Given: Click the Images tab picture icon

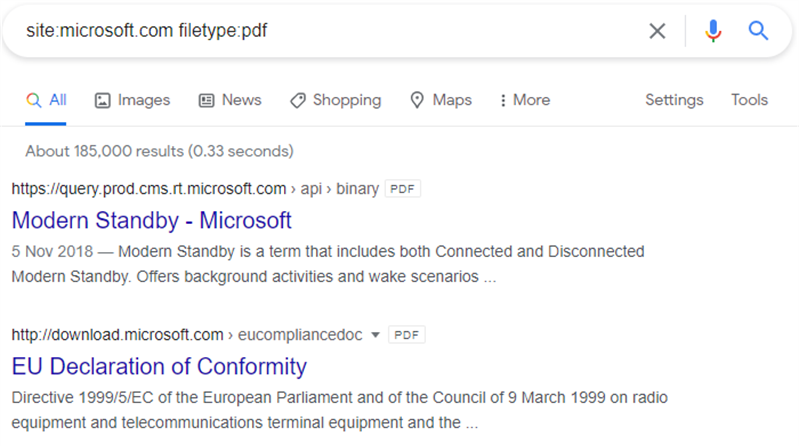Looking at the screenshot, I should click(102, 100).
